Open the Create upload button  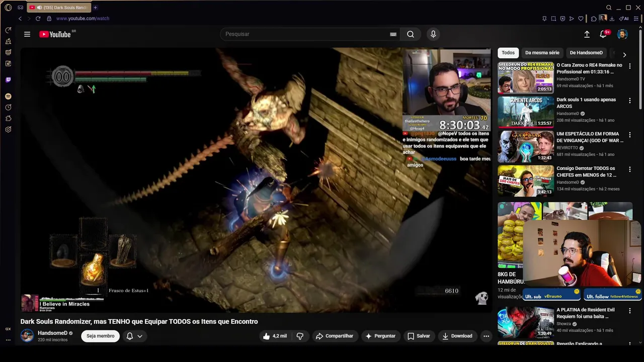coord(587,34)
